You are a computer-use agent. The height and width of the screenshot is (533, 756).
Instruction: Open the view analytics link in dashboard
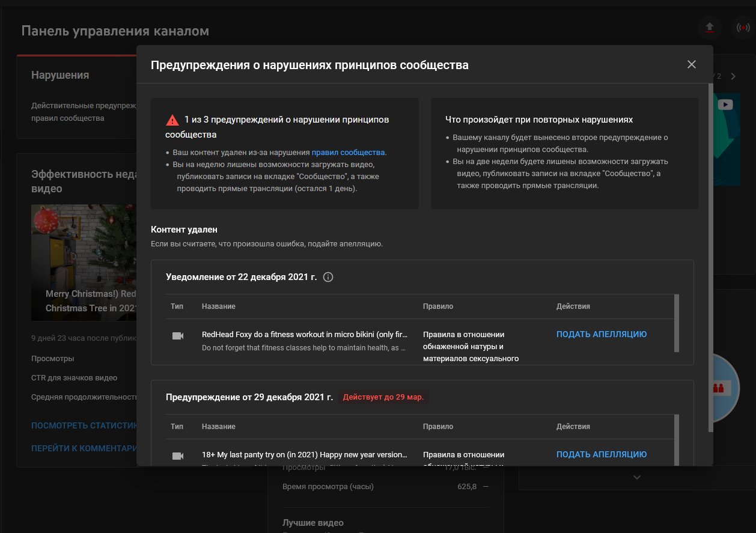pyautogui.click(x=85, y=425)
